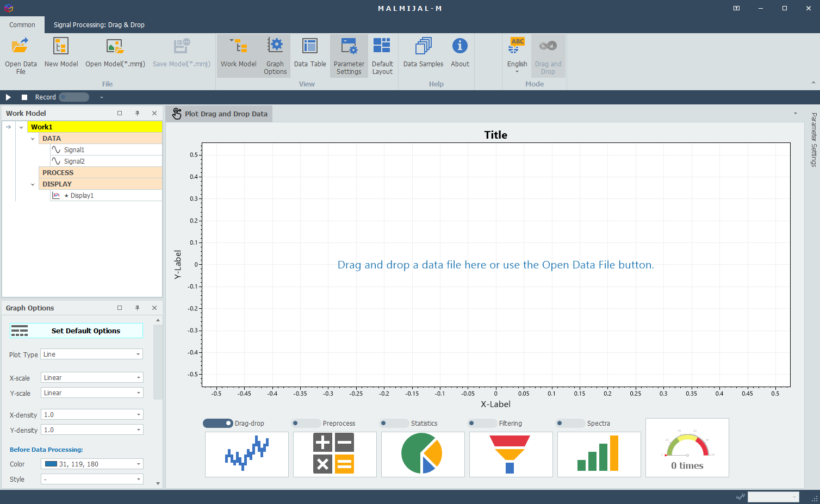Close the Graph Options panel
This screenshot has width=820, height=504.
(x=154, y=308)
